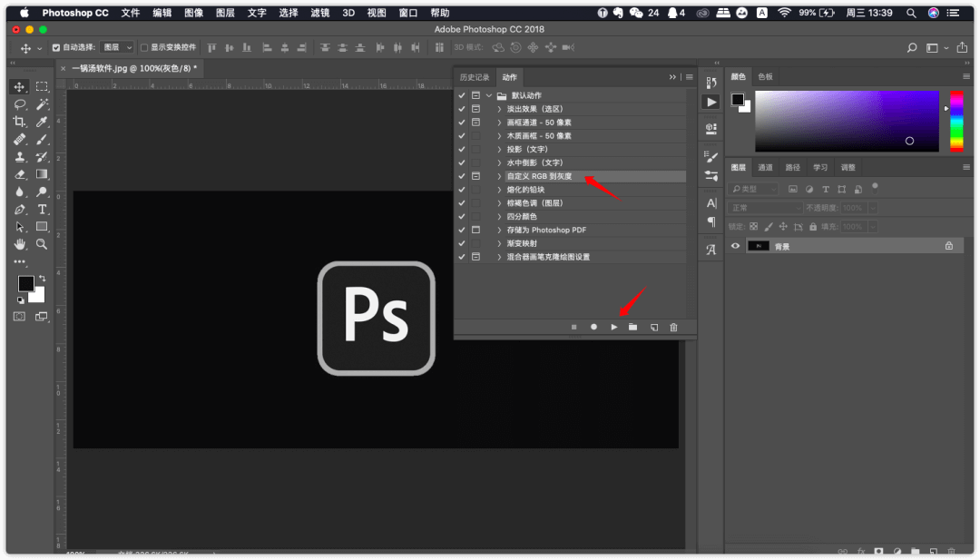Image resolution: width=980 pixels, height=560 pixels.
Task: Open the 滤镜 menu
Action: [x=320, y=13]
